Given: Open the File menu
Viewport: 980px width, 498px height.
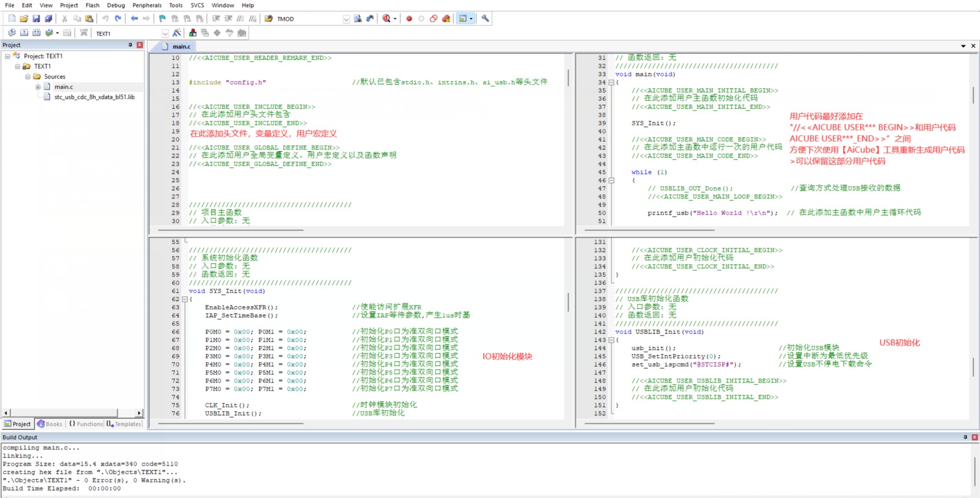Looking at the screenshot, I should [10, 5].
